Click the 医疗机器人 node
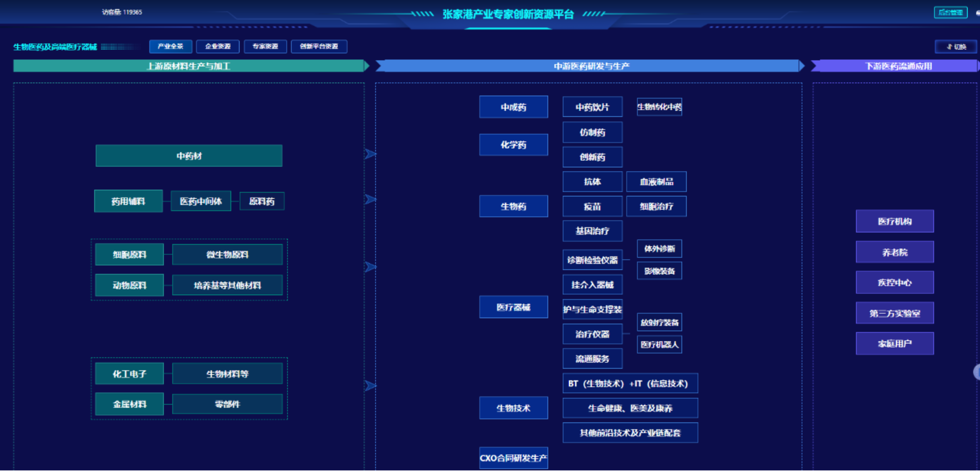Viewport: 980px width, 471px height. (659, 344)
